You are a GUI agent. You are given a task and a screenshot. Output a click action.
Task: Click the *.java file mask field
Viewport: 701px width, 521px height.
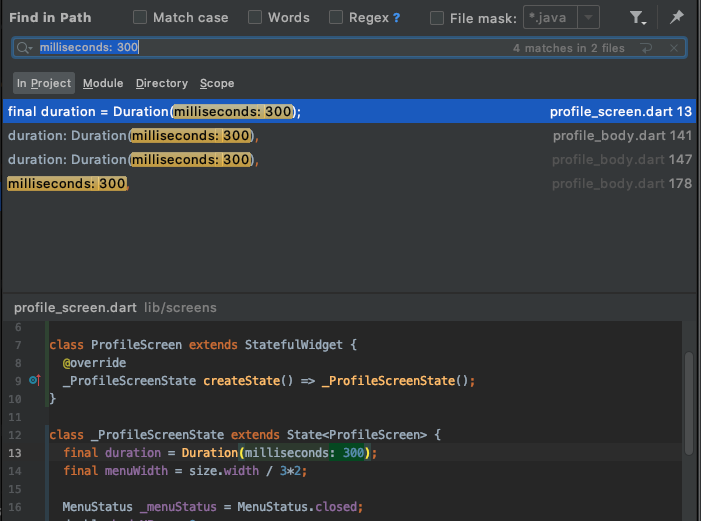(x=550, y=17)
